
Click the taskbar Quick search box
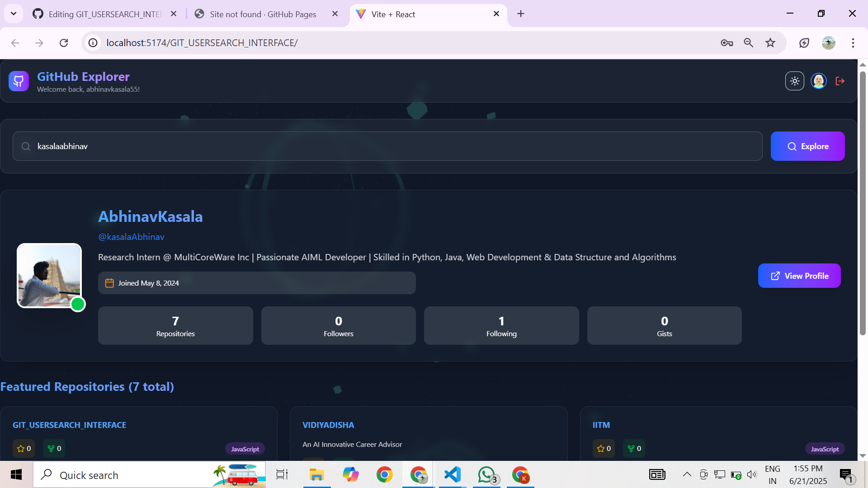(149, 475)
